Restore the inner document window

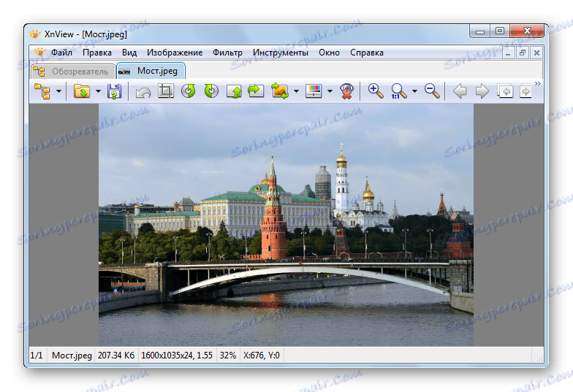point(523,53)
